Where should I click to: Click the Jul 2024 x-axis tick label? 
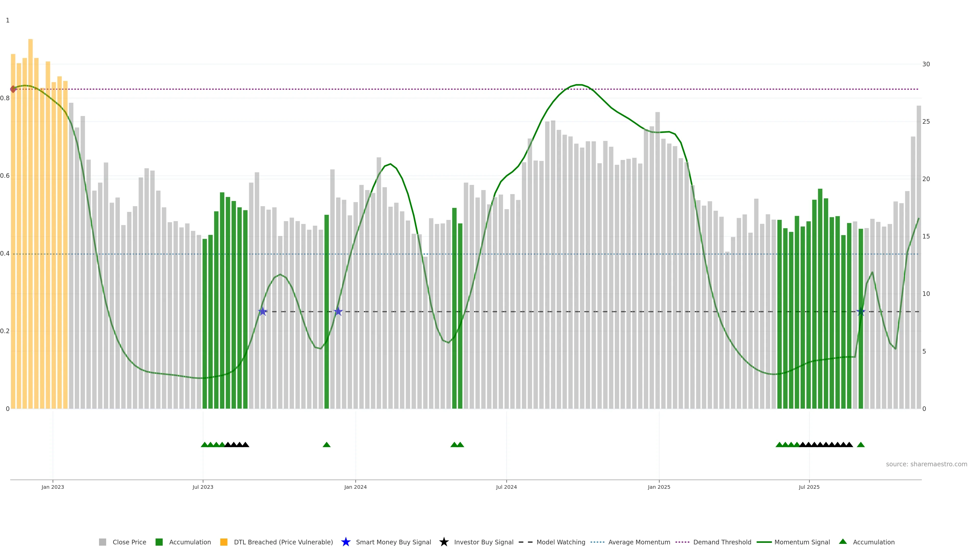click(506, 487)
